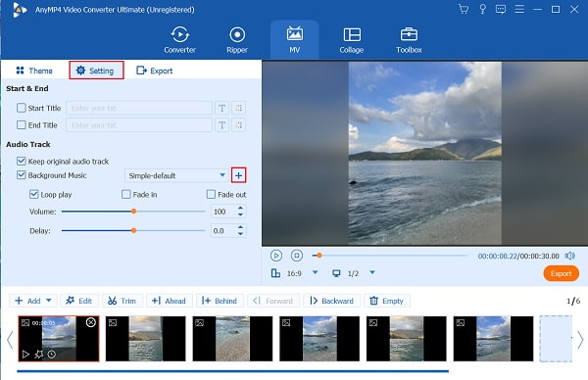Open duration clock icon on first clip

pos(52,355)
